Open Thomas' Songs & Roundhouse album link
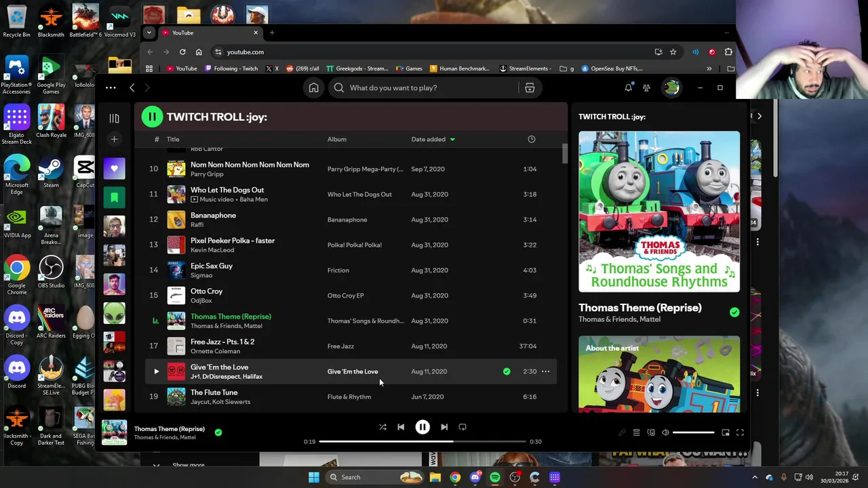 366,321
